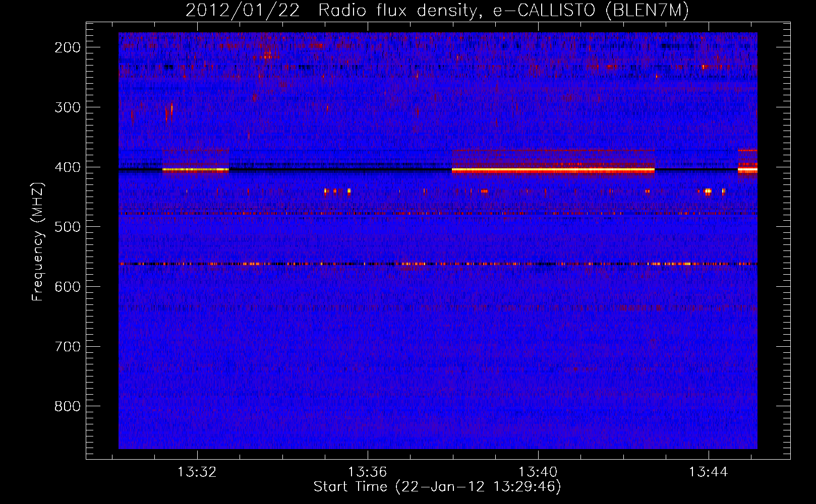Click the 800 frequency tick label
This screenshot has width=816, height=504.
click(68, 406)
